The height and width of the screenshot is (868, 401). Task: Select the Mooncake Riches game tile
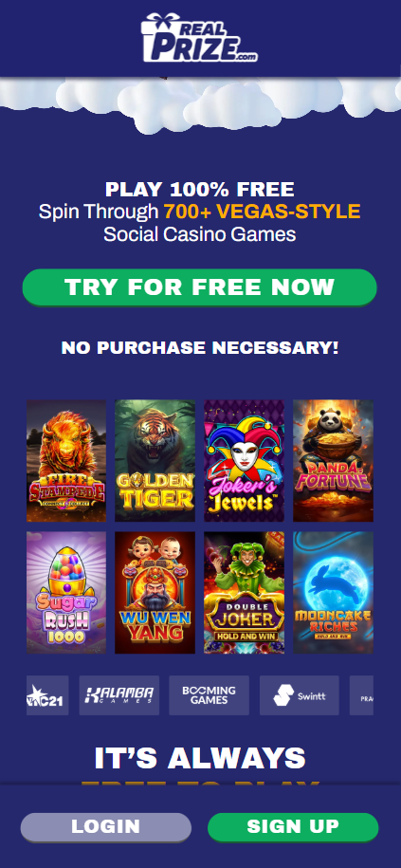(x=333, y=592)
